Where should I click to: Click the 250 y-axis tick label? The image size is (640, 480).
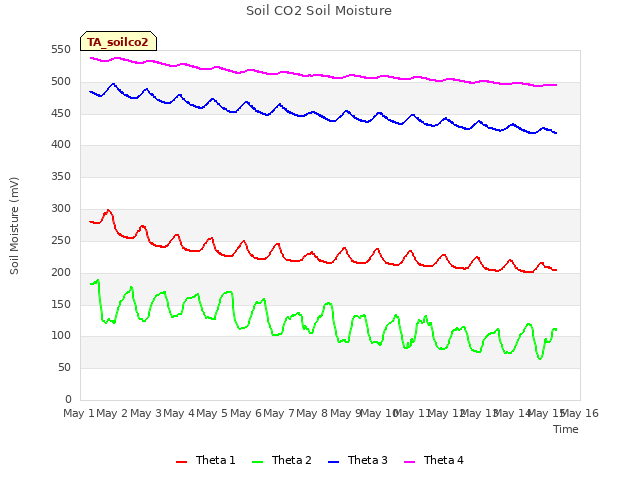pos(61,240)
